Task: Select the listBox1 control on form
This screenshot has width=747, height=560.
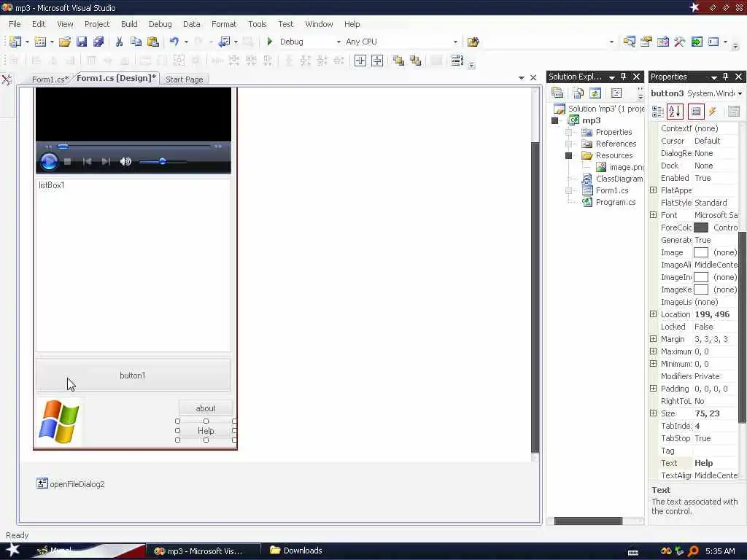Action: [x=133, y=265]
